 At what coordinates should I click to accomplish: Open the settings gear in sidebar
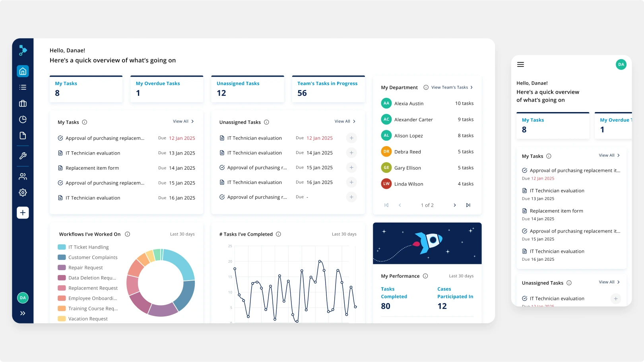pos(23,193)
